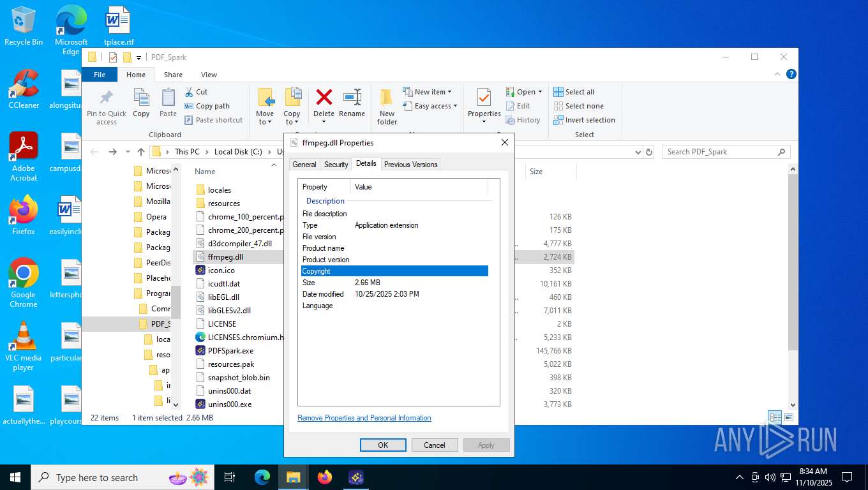Collapse the ribbon with the chevron
This screenshot has width=868, height=490.
coord(777,75)
